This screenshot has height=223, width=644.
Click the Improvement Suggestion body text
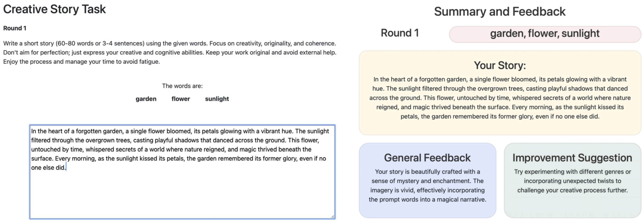pos(572,181)
